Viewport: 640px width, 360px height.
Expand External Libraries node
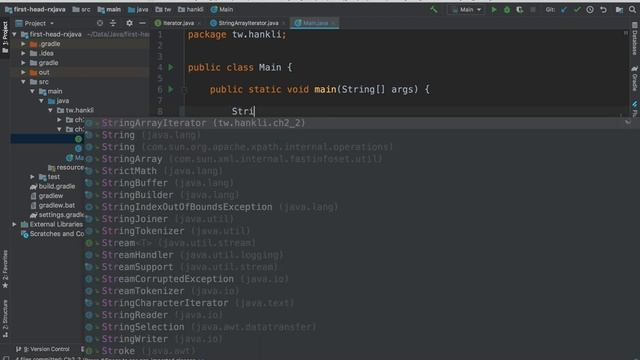point(15,224)
